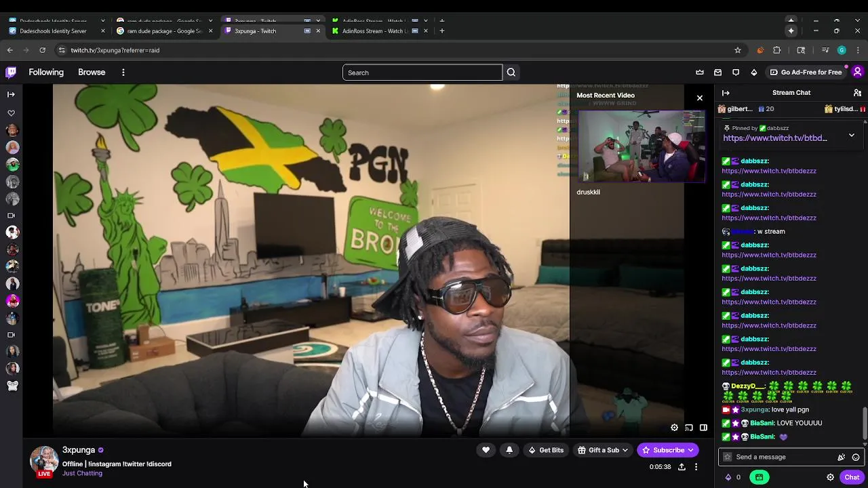Open the three-dot menu next to Browse
The width and height of the screenshot is (868, 488).
pyautogui.click(x=123, y=72)
